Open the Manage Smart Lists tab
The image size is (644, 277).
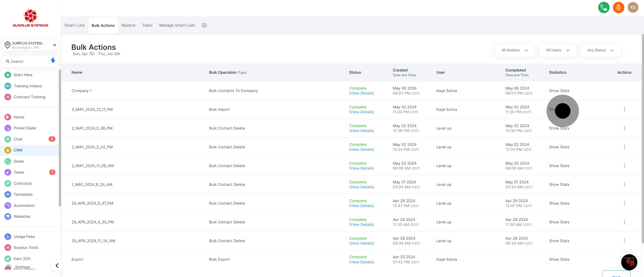coord(177,25)
